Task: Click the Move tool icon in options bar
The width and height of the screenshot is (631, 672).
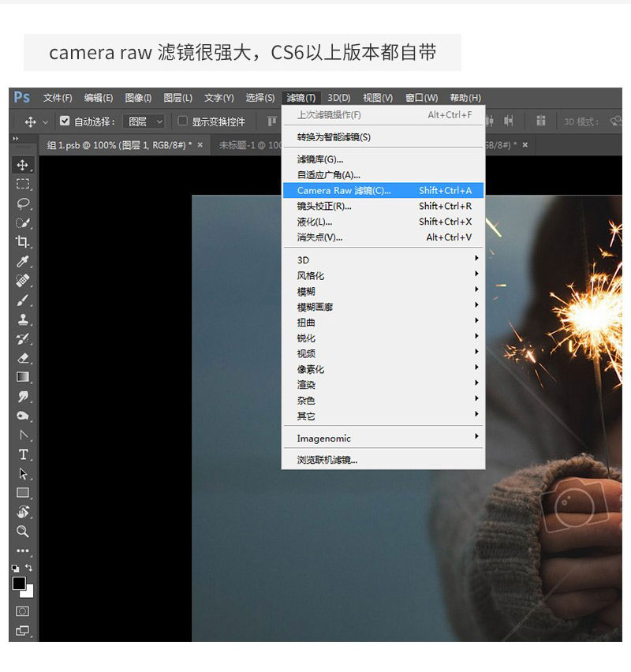Action: [x=30, y=121]
